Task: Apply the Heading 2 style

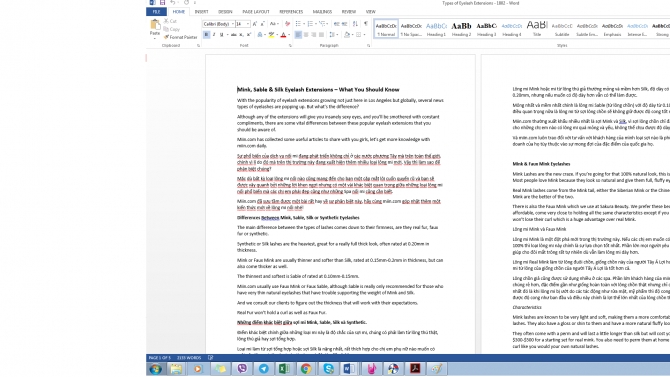Action: point(461,29)
